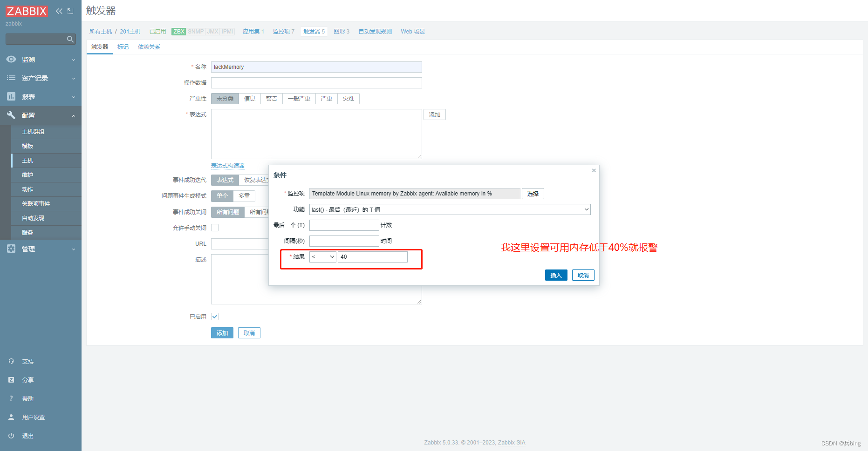Image resolution: width=868 pixels, height=451 pixels.
Task: Expand the 监测 menu chevron
Action: pyautogui.click(x=74, y=60)
